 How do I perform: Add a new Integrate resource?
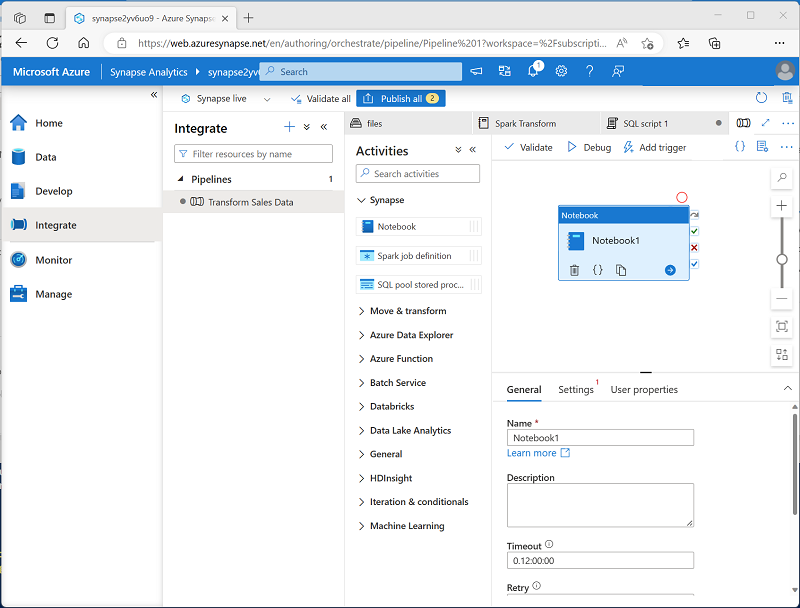[289, 127]
